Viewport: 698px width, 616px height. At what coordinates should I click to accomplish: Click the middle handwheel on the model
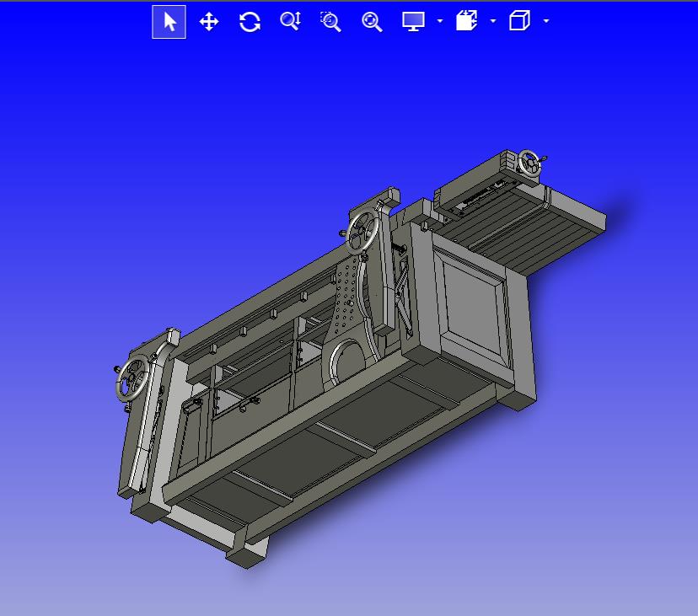(362, 232)
